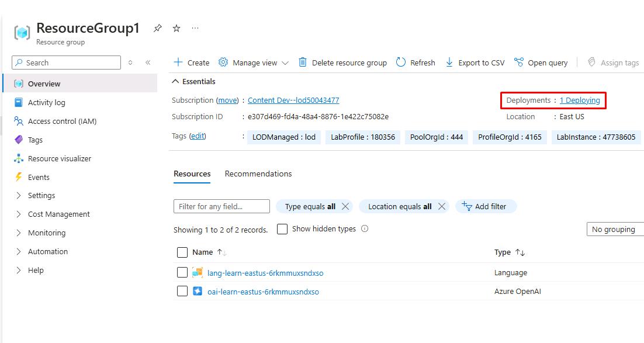Click the ResourceGroup1 cube icon in header
The height and width of the screenshot is (343, 644).
pyautogui.click(x=22, y=33)
